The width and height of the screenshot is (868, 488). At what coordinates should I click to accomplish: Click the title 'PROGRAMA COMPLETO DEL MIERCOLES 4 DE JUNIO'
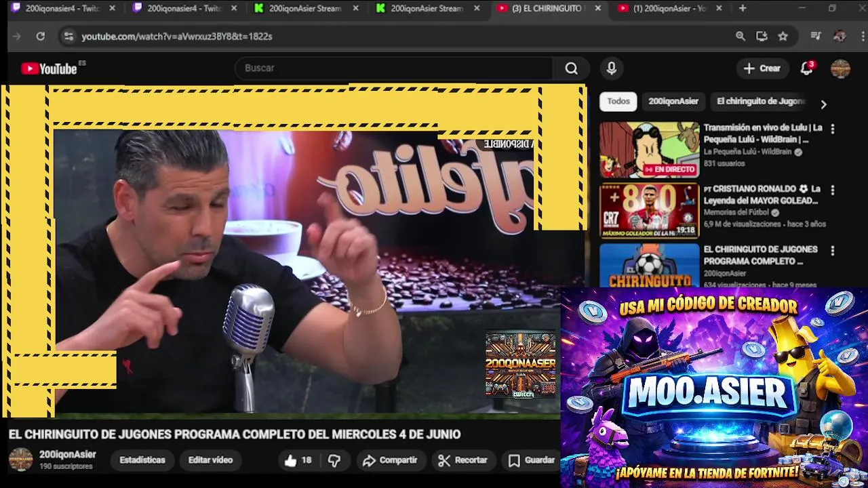coord(317,434)
